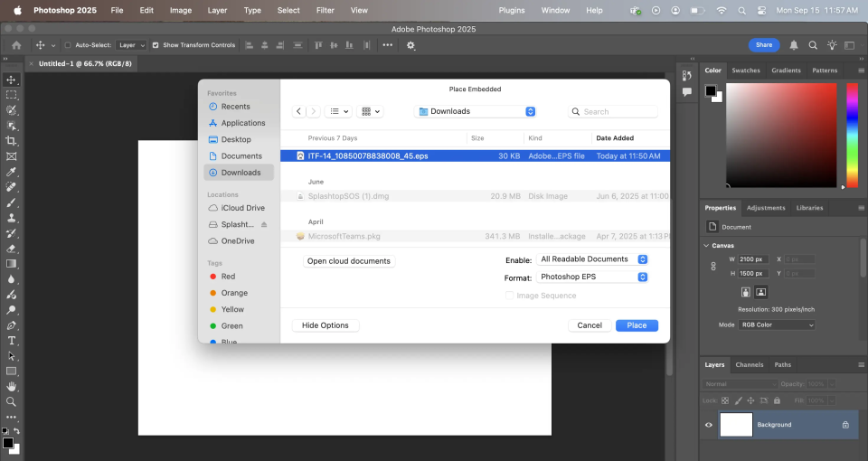868x461 pixels.
Task: Click the dialog back navigation arrow
Action: (x=298, y=111)
